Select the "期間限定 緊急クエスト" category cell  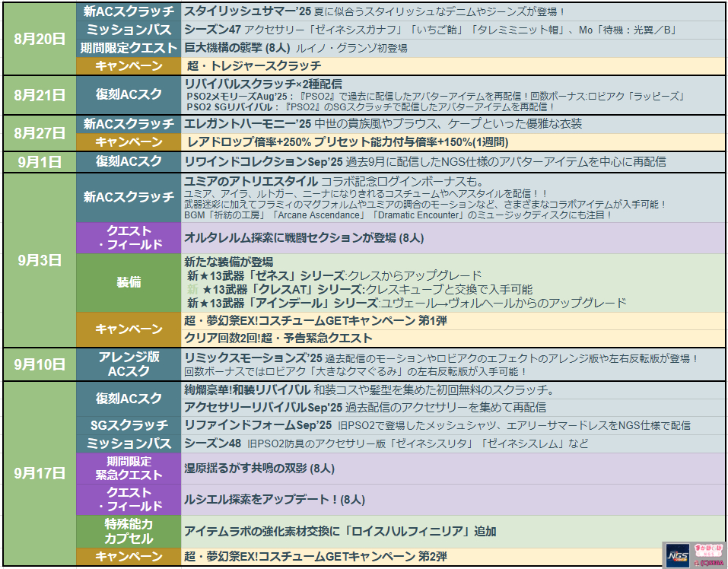[129, 469]
